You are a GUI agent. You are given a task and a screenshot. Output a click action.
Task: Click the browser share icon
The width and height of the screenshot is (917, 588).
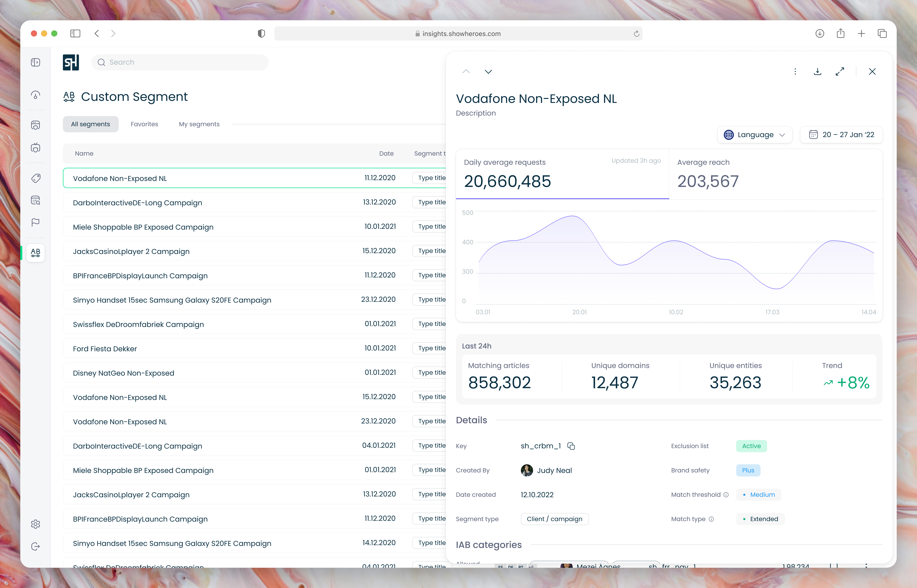(x=840, y=34)
